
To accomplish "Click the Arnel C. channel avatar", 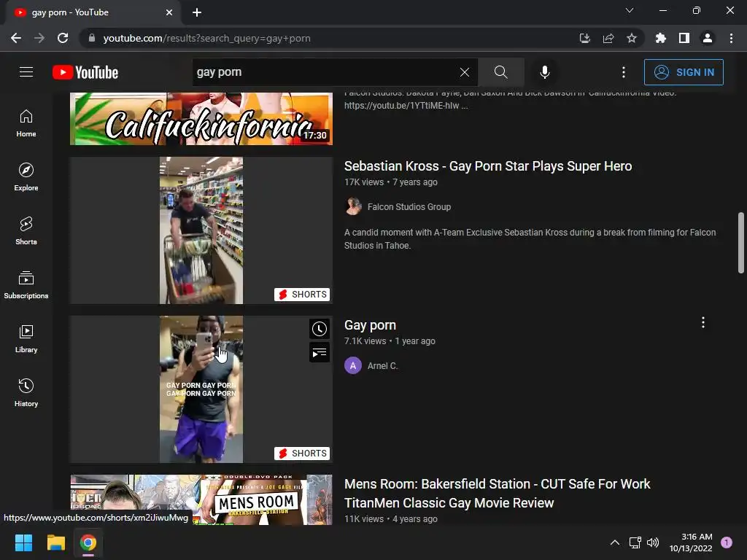I will tap(353, 366).
